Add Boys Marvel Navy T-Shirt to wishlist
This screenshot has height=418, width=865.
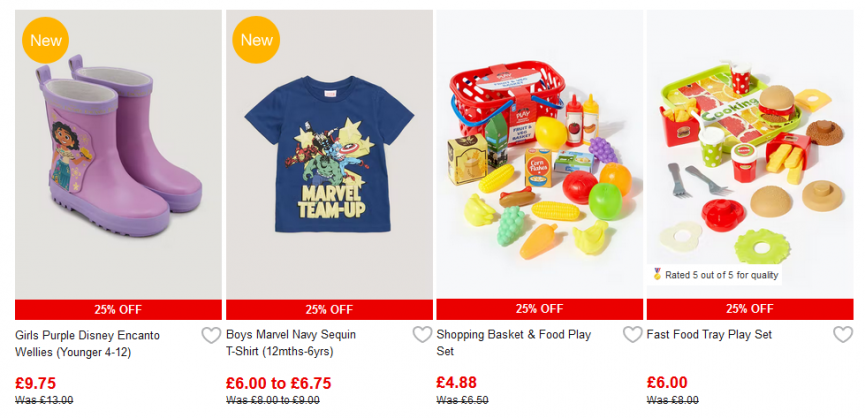pos(422,335)
